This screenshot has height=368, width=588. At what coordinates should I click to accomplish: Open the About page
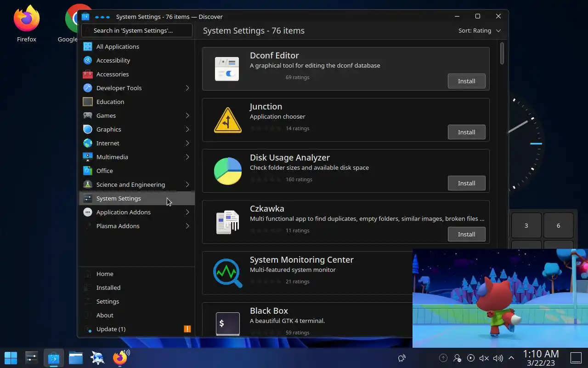(137, 315)
